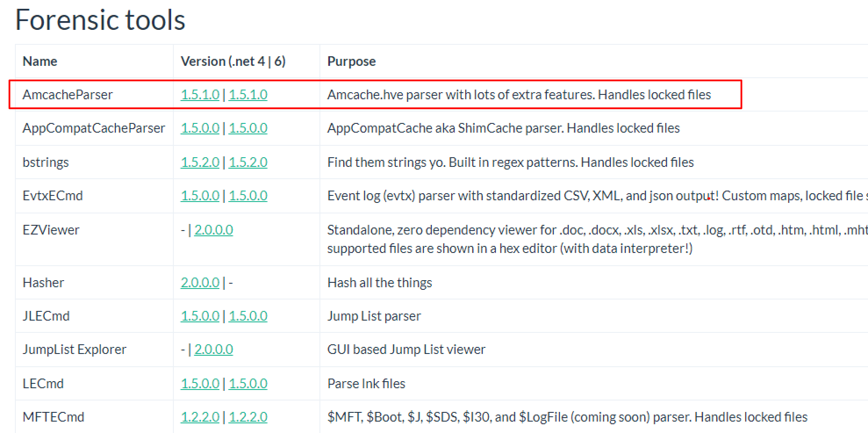The width and height of the screenshot is (868, 433).
Task: Download AppCompatCacheParser .net 6 version 1.5.0.0
Action: pyautogui.click(x=248, y=128)
